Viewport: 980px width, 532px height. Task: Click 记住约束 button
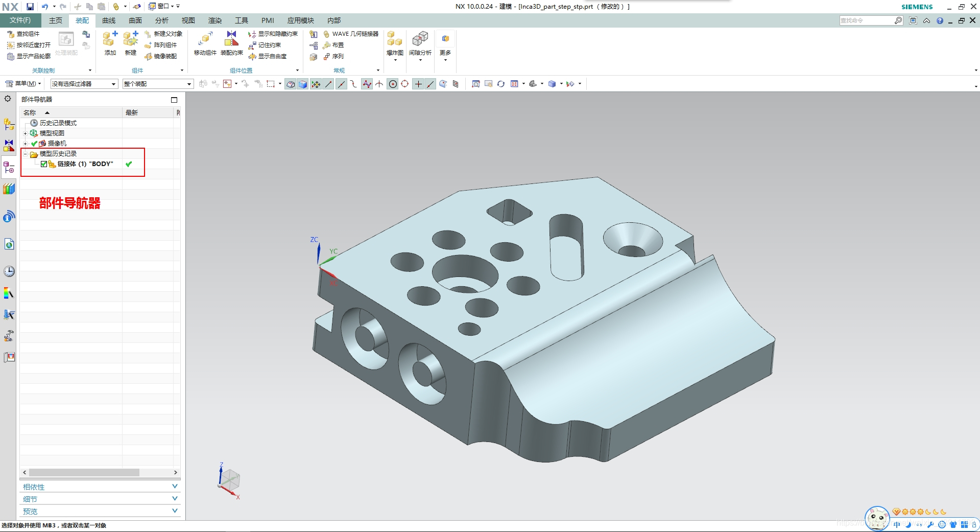(x=265, y=45)
